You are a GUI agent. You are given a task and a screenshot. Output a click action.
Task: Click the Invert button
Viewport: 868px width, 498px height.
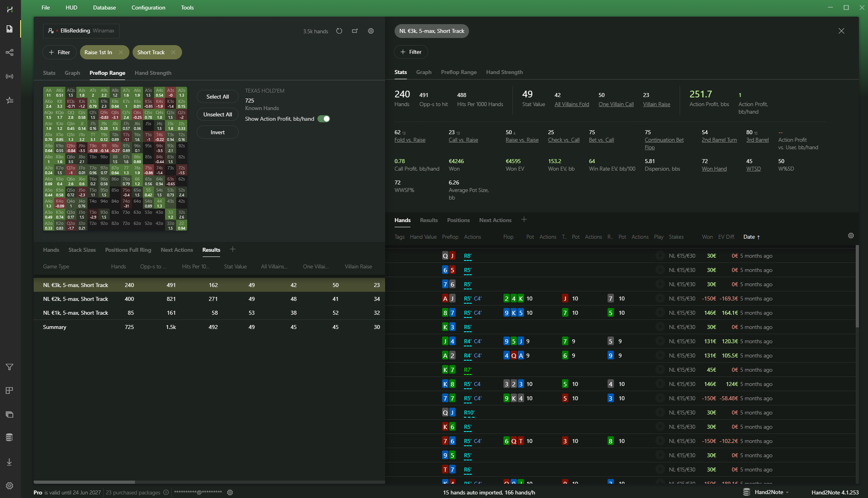218,132
